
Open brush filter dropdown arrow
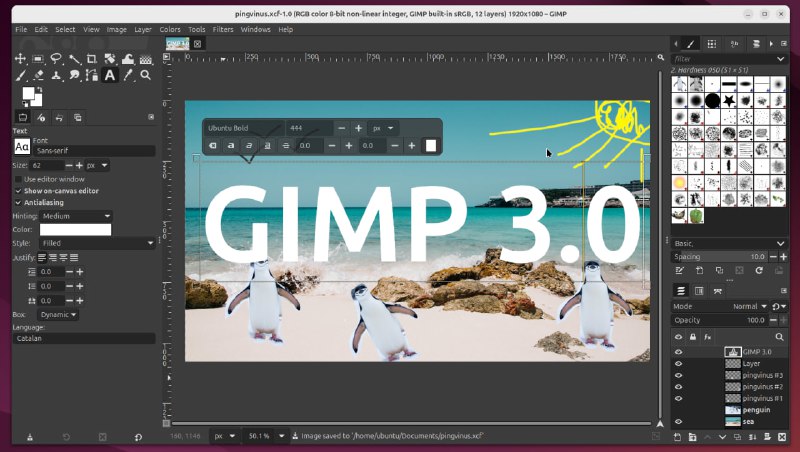pos(780,59)
